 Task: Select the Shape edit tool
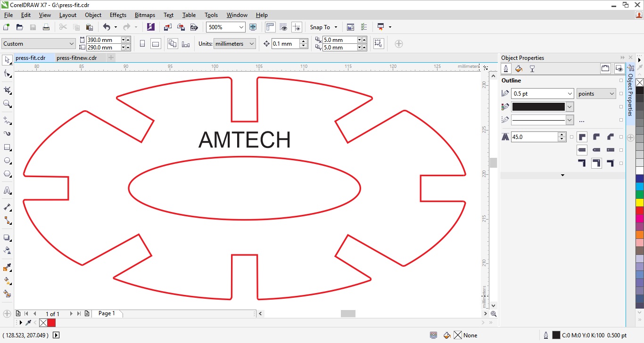coord(8,73)
